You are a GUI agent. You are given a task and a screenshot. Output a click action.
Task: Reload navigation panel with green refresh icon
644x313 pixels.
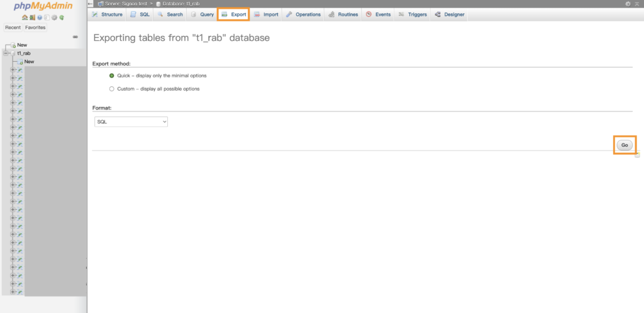(x=62, y=18)
